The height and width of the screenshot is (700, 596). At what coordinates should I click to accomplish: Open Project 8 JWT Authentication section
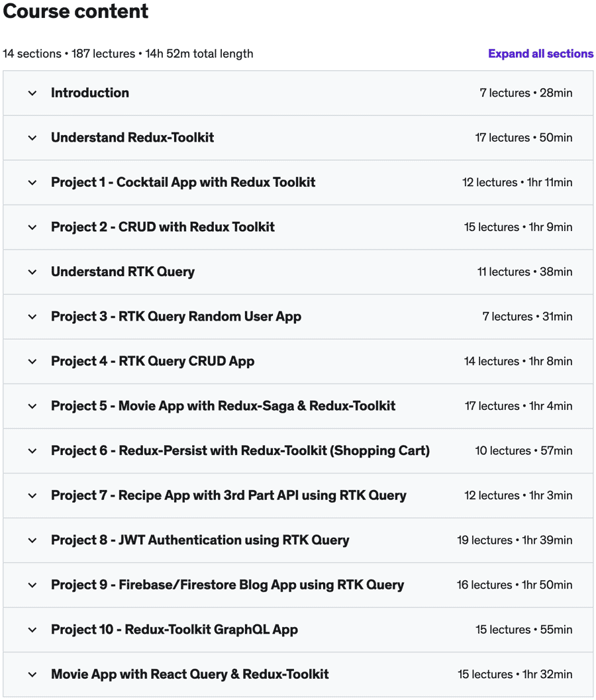200,540
